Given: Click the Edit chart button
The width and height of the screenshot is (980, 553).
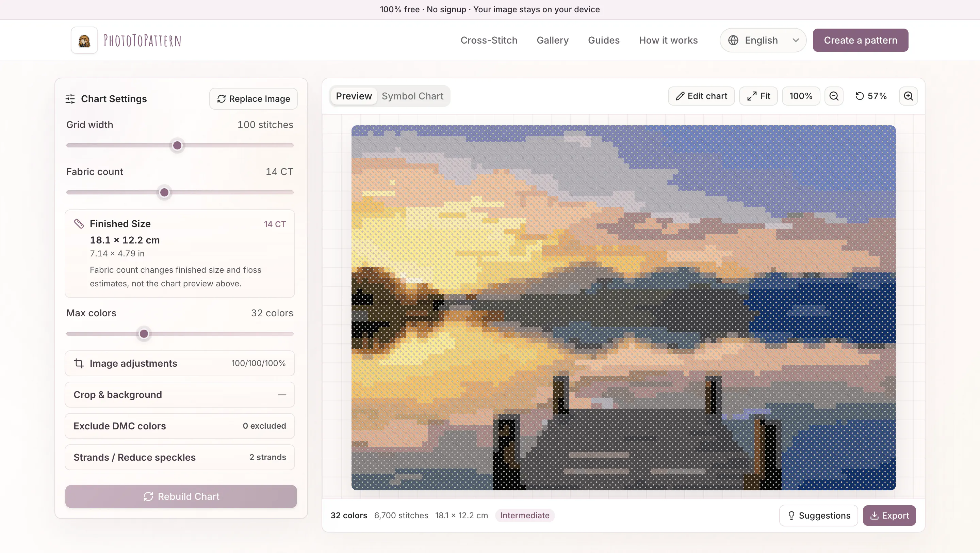Looking at the screenshot, I should [701, 96].
